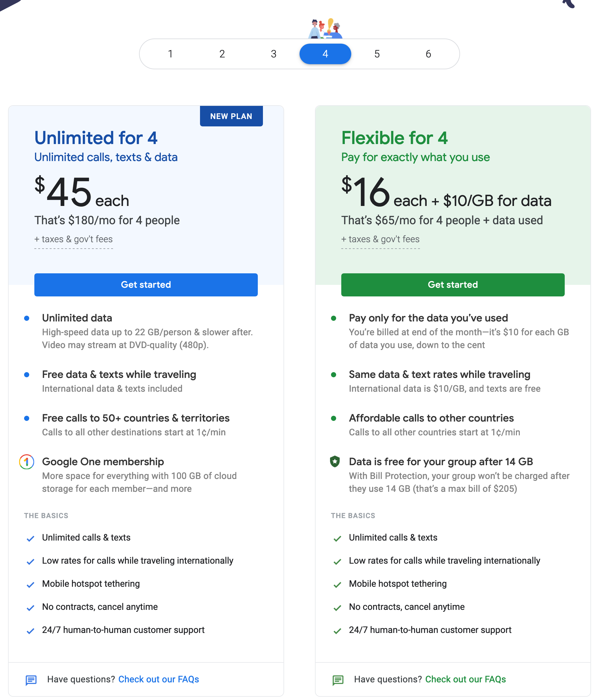The image size is (601, 700).
Task: Switch to option 5 in the selector
Action: 377,54
